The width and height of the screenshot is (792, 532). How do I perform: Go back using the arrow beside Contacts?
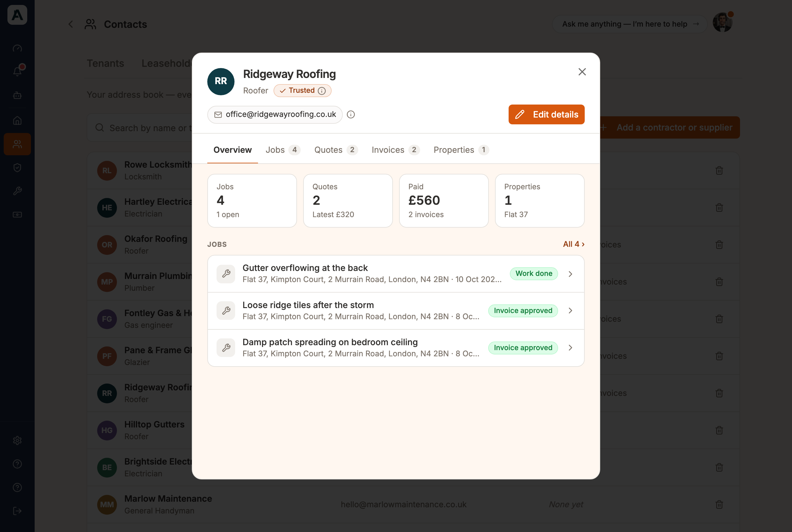click(71, 24)
